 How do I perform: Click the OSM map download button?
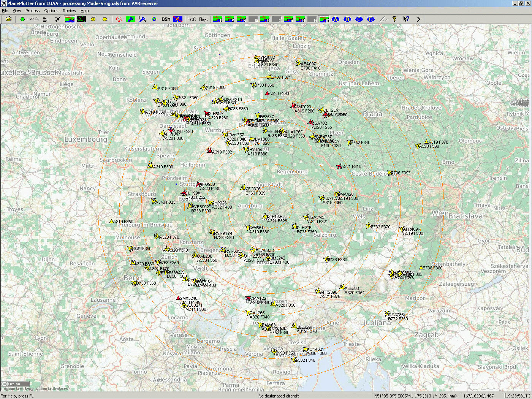166,19
